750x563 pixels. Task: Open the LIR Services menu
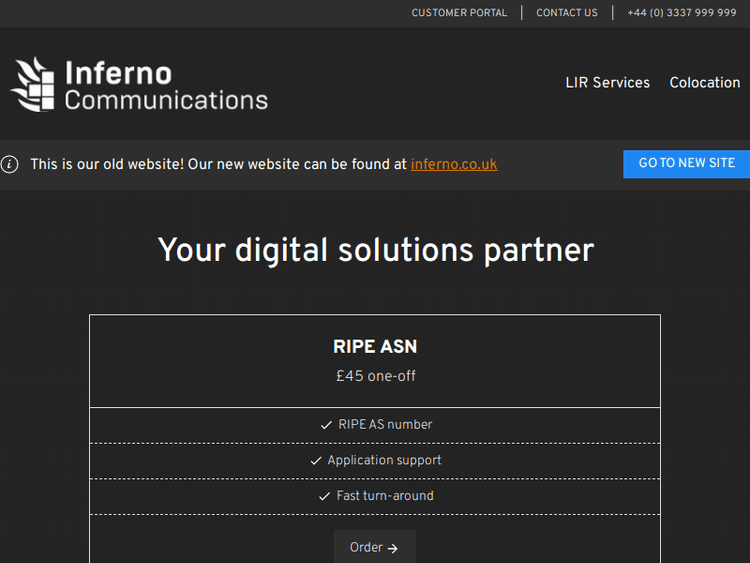pos(607,83)
